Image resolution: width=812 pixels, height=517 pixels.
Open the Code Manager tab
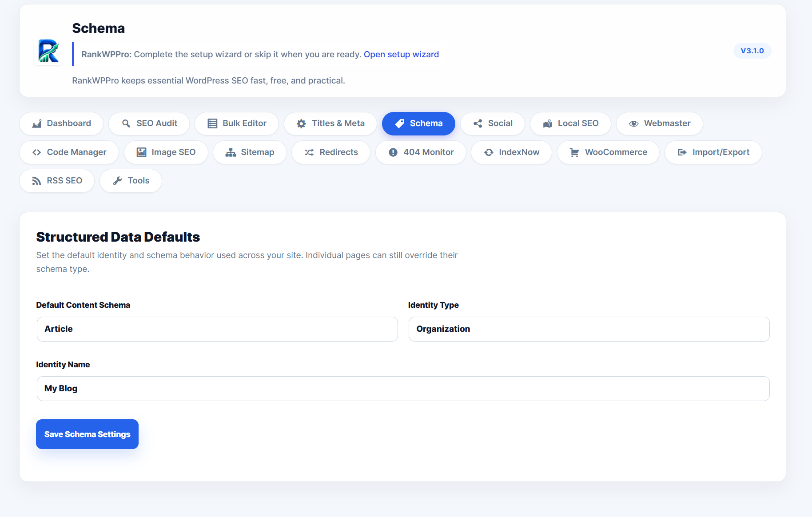point(69,152)
